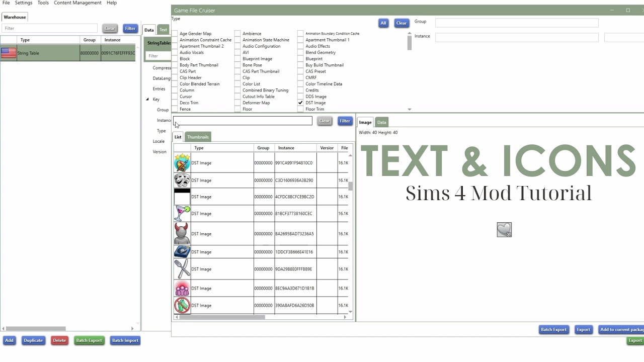Select the Warehouse tab
The image size is (644, 362).
(15, 17)
